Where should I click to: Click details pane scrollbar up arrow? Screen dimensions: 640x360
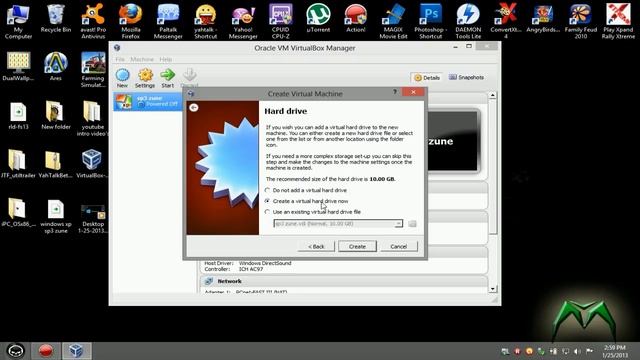[x=493, y=95]
